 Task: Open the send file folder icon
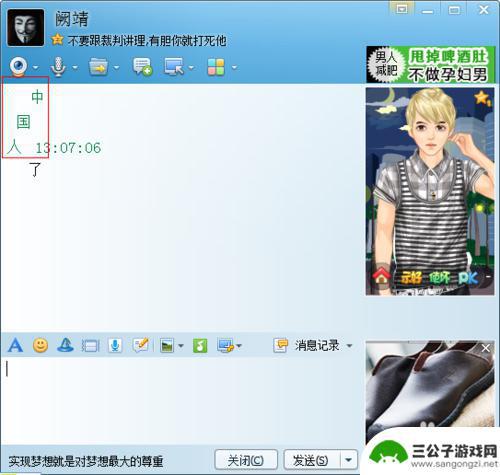98,67
